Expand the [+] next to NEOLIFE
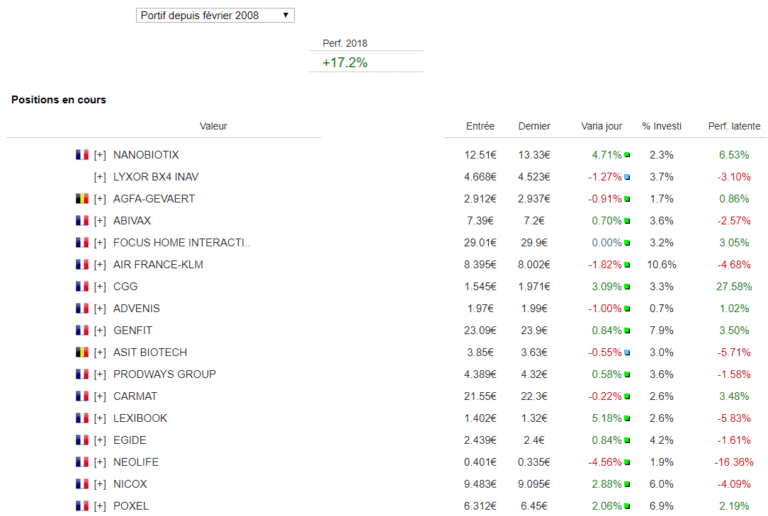Image resolution: width=768 pixels, height=516 pixels. pos(100,463)
